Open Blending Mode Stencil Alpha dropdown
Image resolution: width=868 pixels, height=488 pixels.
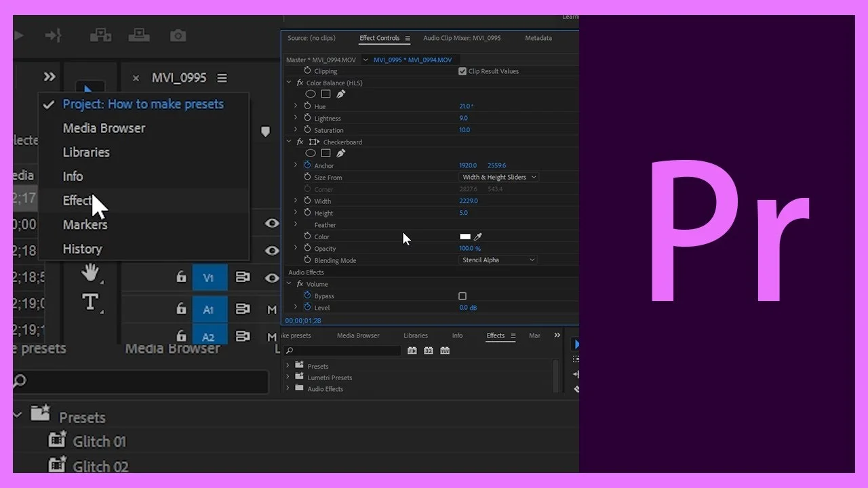(499, 260)
